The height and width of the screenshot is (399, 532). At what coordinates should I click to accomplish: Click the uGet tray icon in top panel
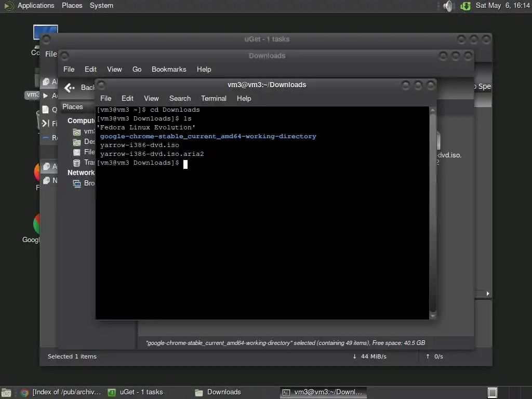[465, 6]
